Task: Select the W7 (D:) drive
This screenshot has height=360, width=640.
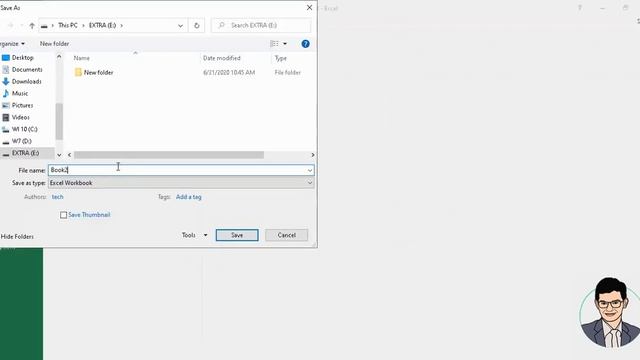Action: point(22,141)
